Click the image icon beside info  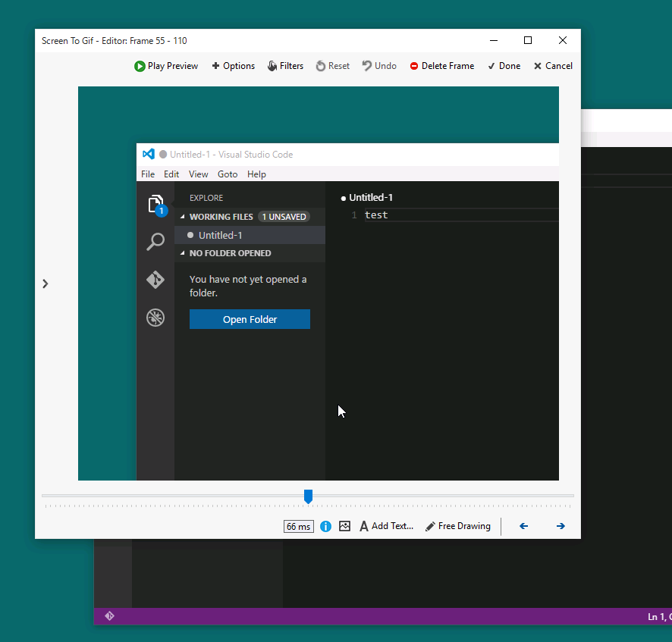344,526
